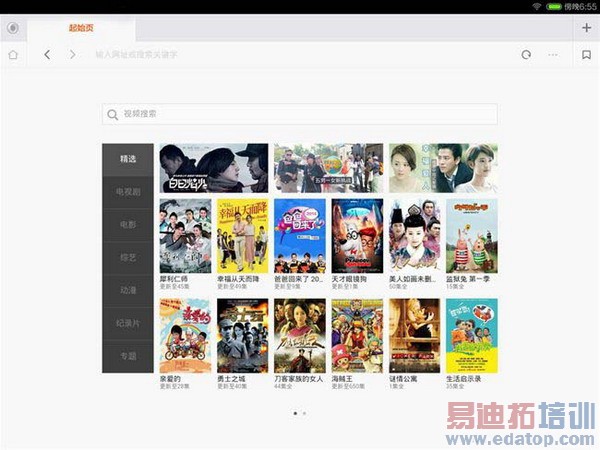Add a new tab with plus icon
The width and height of the screenshot is (600, 450).
pyautogui.click(x=586, y=28)
